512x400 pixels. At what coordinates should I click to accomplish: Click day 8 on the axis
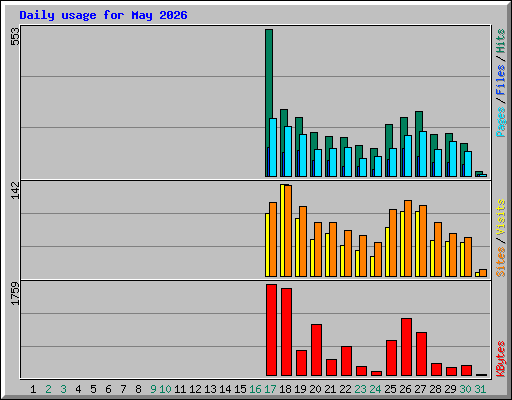coord(138,389)
